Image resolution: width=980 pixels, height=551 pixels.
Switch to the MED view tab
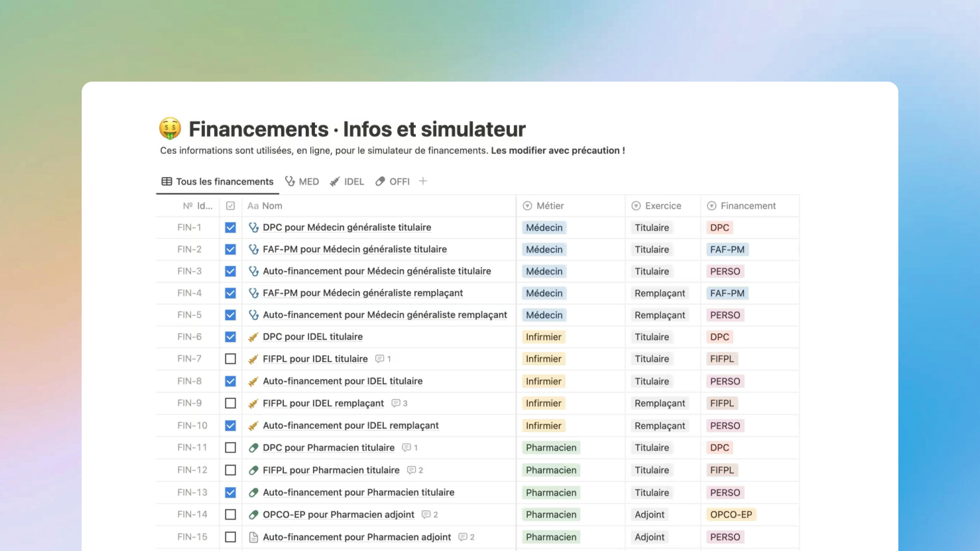(x=302, y=181)
